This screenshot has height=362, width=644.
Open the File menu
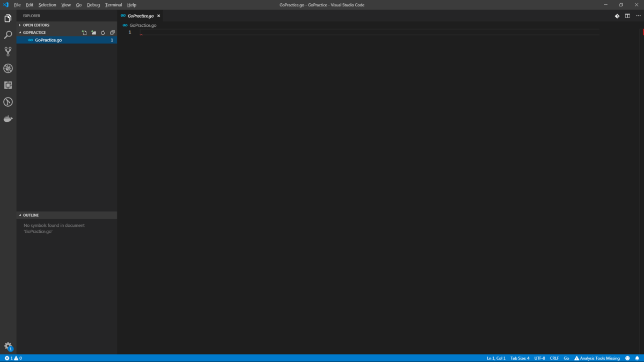17,5
